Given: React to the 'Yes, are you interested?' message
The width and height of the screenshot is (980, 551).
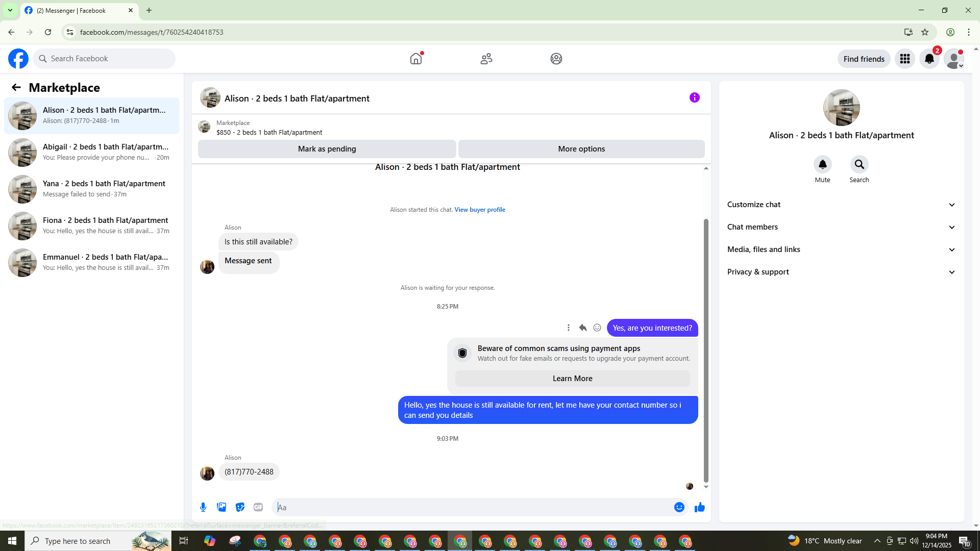Looking at the screenshot, I should pos(597,328).
